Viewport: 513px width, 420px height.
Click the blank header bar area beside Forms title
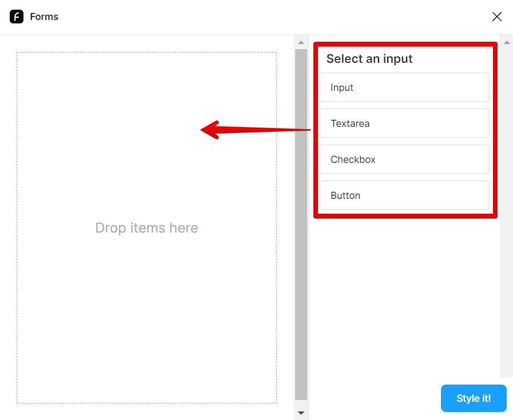(257, 17)
